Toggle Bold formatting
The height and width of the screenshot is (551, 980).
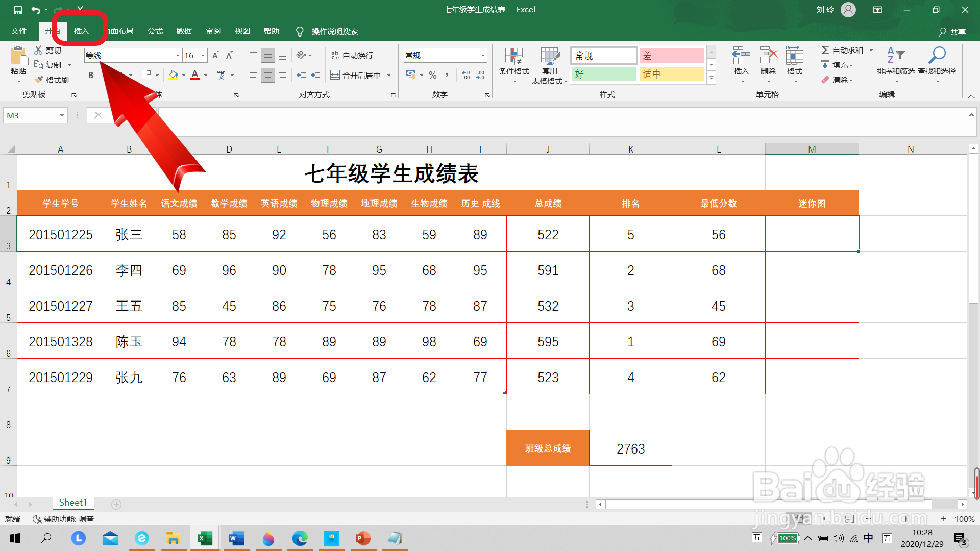91,75
